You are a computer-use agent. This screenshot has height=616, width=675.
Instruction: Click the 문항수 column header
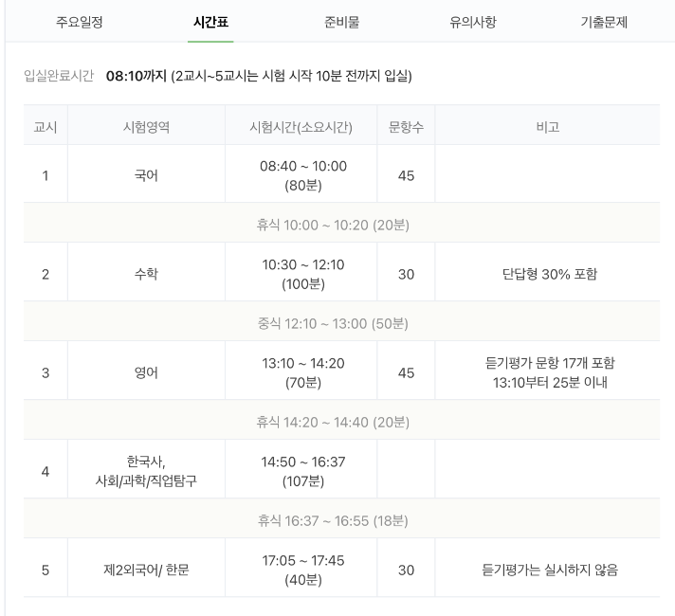click(406, 126)
